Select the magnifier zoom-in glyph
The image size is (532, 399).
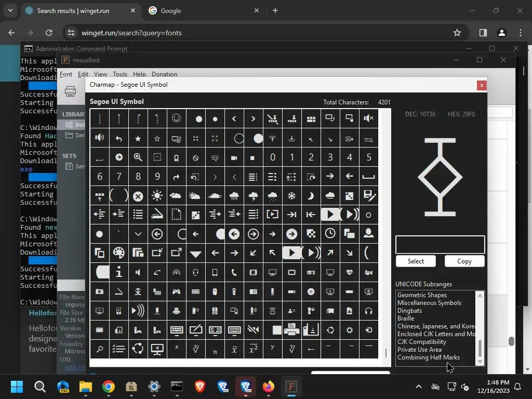pos(138,157)
